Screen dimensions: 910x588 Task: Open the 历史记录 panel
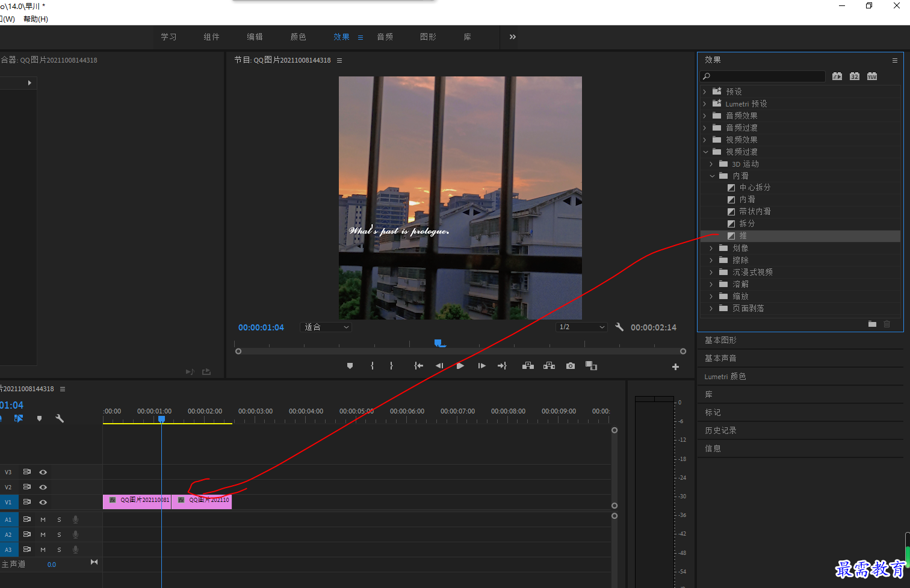[720, 430]
